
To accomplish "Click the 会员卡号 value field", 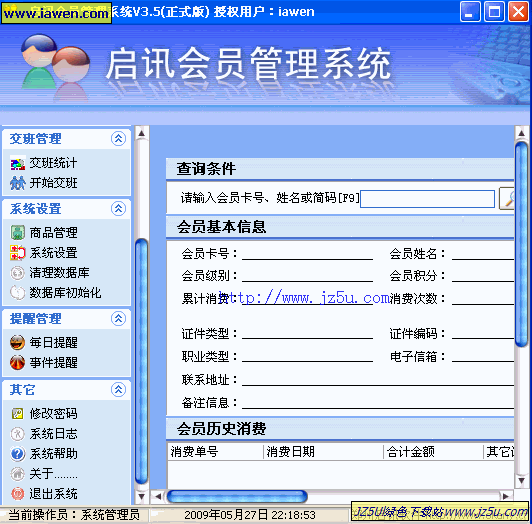I will coord(307,254).
